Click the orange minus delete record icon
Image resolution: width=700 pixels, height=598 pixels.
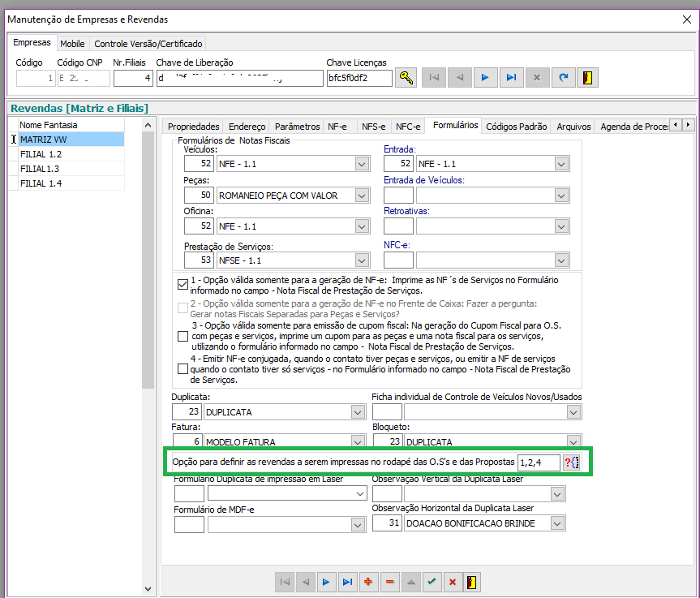[389, 582]
